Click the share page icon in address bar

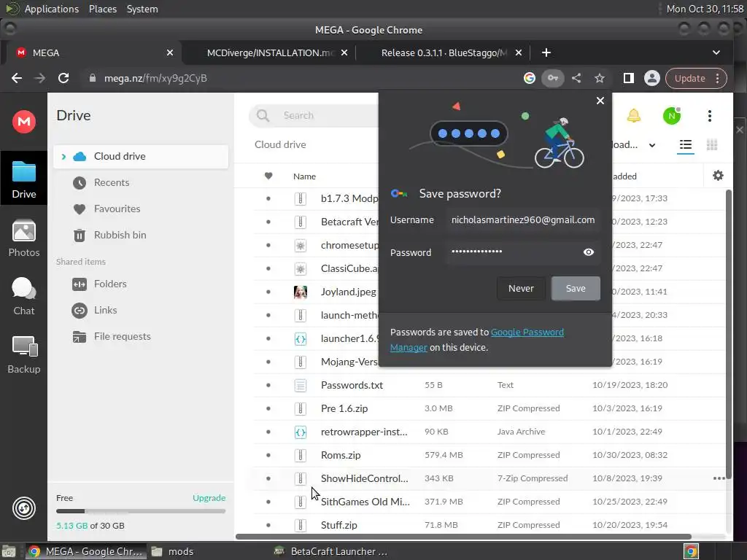[x=576, y=78]
